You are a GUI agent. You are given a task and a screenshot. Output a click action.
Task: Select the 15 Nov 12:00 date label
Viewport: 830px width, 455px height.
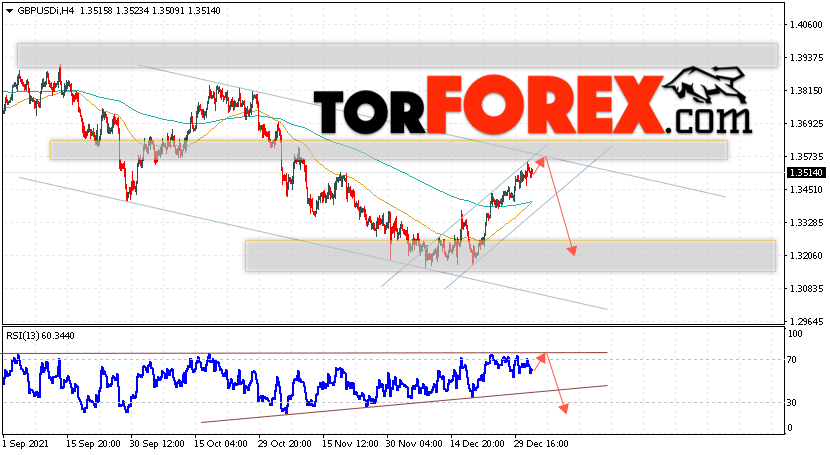[349, 443]
